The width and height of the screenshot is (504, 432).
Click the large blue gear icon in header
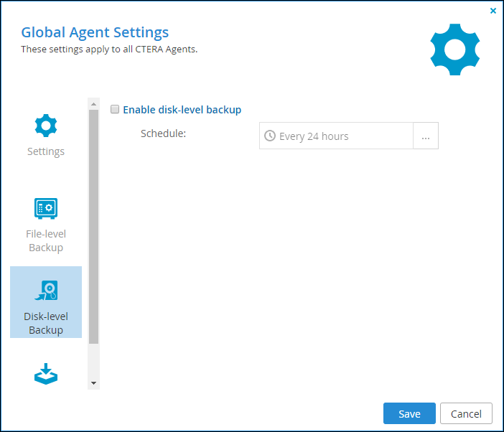[455, 50]
